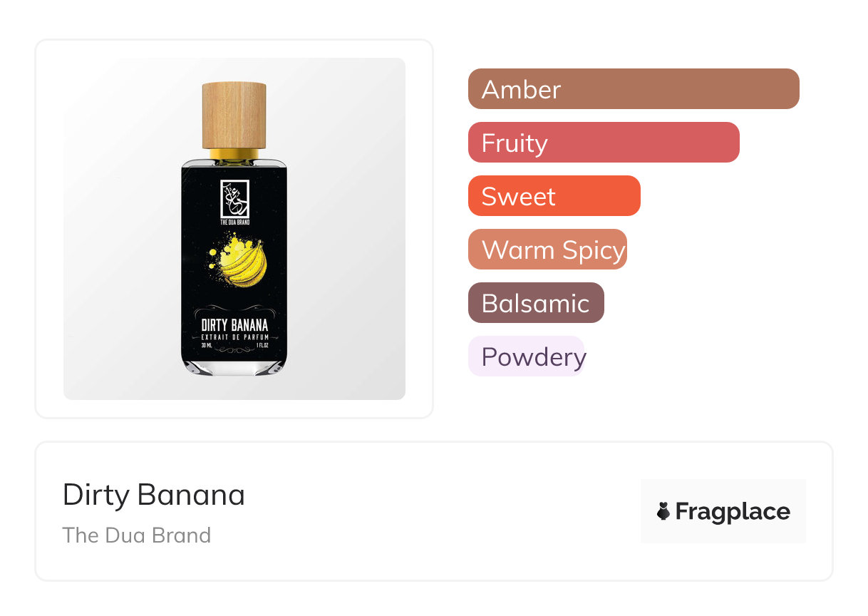Select the Amber accord bar
This screenshot has width=868, height=616.
click(633, 89)
